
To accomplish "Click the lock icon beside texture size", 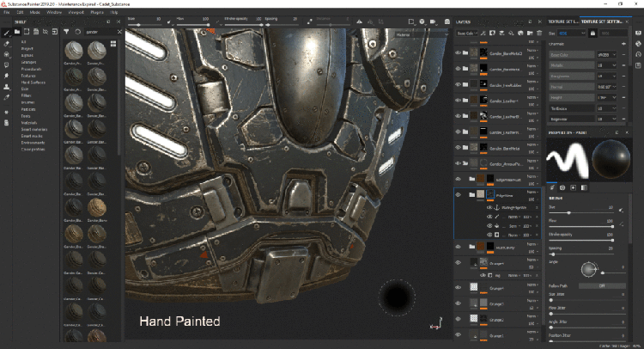I will [x=592, y=32].
